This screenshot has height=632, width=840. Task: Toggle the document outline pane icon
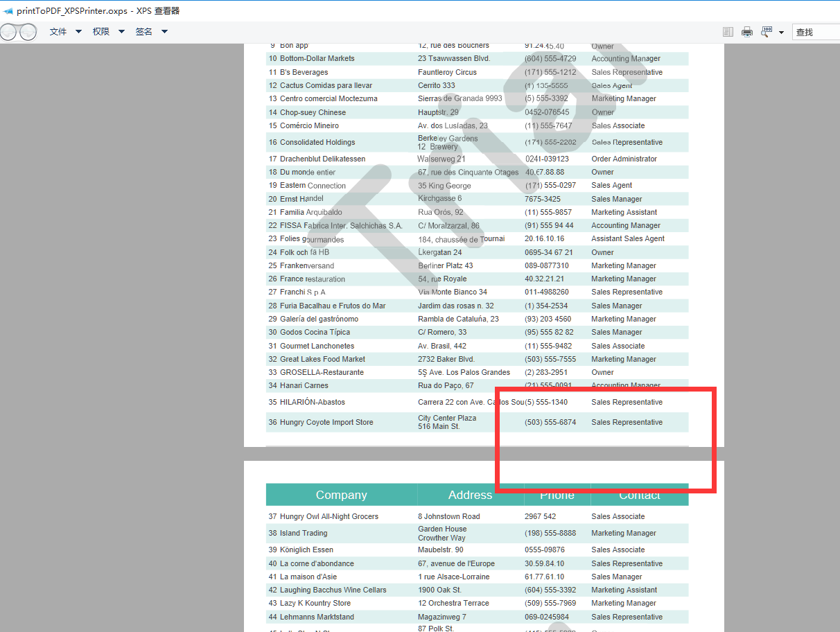(x=727, y=32)
